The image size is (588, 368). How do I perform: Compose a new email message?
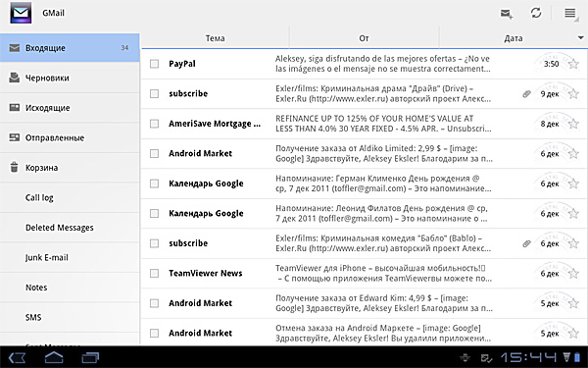pyautogui.click(x=507, y=14)
